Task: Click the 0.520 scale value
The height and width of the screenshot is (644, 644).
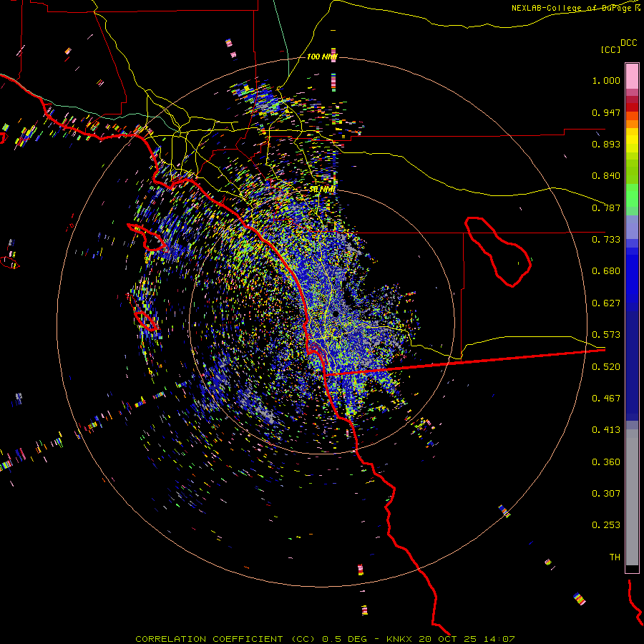Action: pos(606,367)
